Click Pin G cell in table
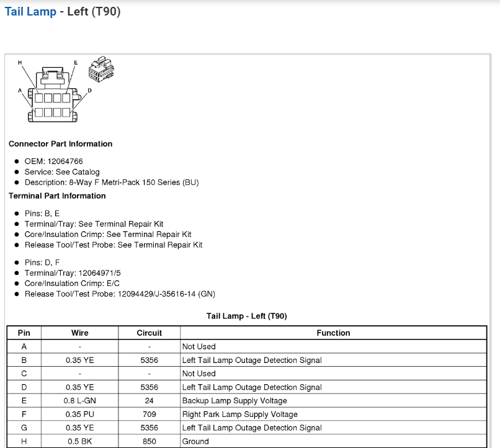500x448 pixels. point(24,428)
